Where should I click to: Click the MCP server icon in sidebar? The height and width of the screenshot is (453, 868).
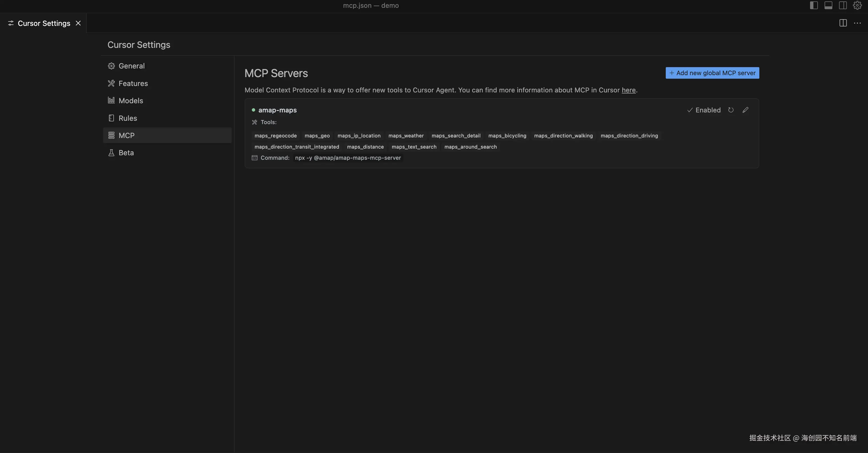(111, 135)
